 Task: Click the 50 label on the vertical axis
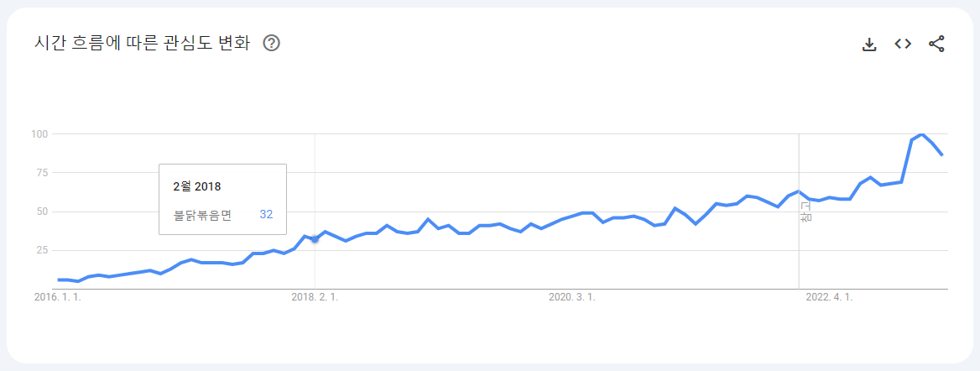pos(43,212)
